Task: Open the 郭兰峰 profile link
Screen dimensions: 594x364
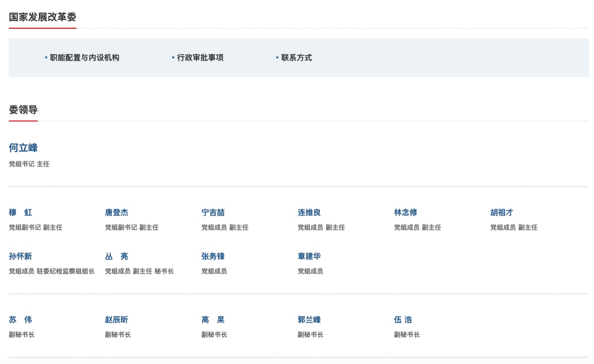Action: tap(309, 320)
